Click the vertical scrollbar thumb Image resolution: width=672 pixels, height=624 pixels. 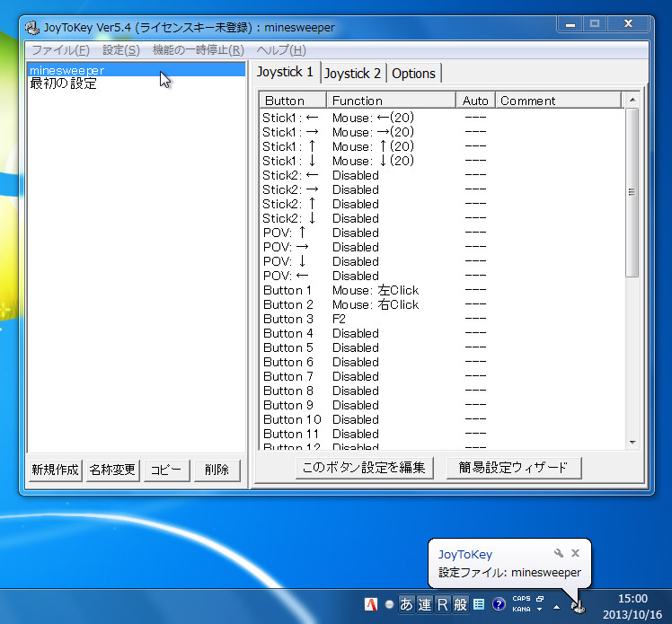[632, 192]
